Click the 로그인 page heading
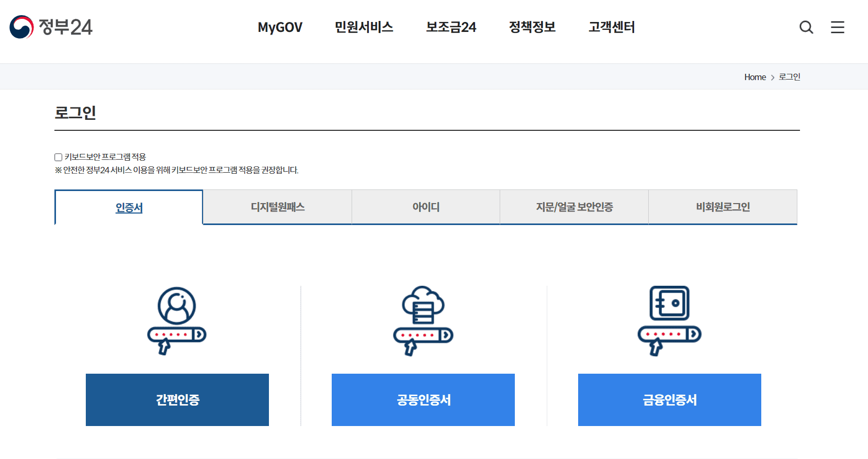 click(x=75, y=113)
